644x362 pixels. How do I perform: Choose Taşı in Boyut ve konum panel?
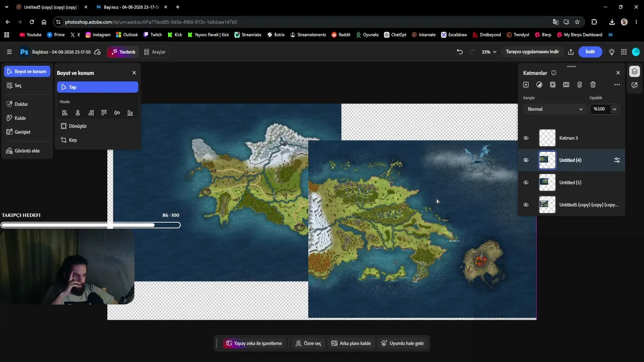click(x=98, y=87)
